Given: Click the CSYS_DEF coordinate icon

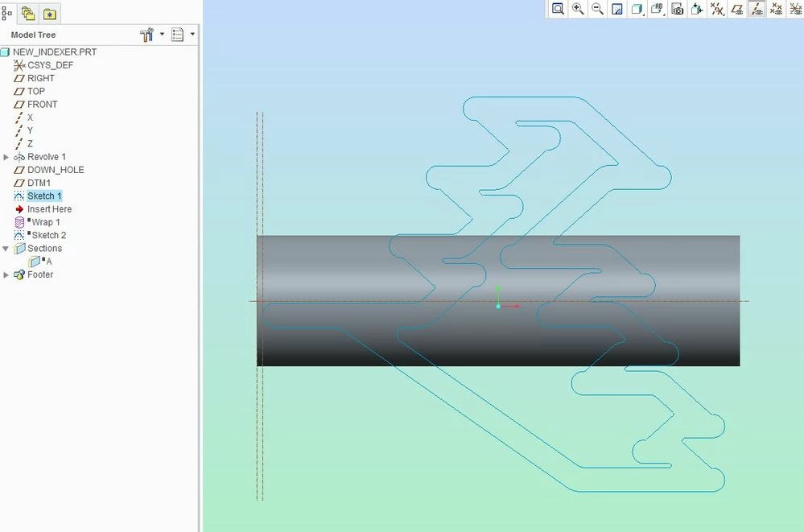Looking at the screenshot, I should coord(19,65).
